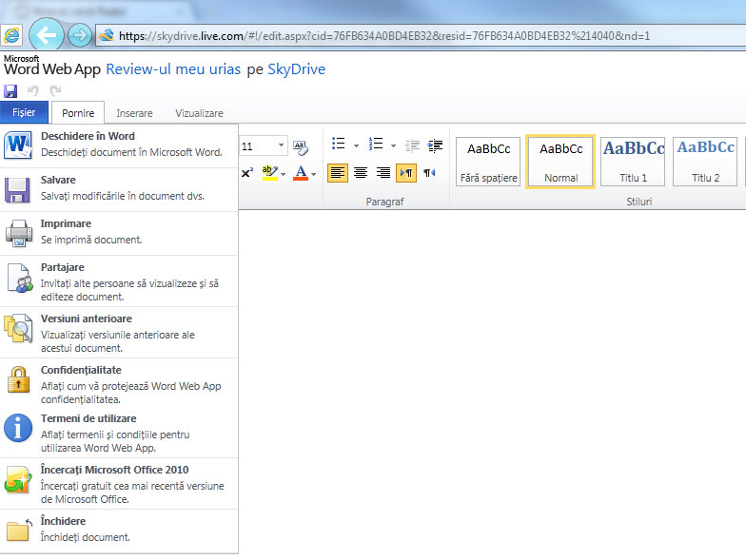Open the font size dropdown

coord(282,145)
